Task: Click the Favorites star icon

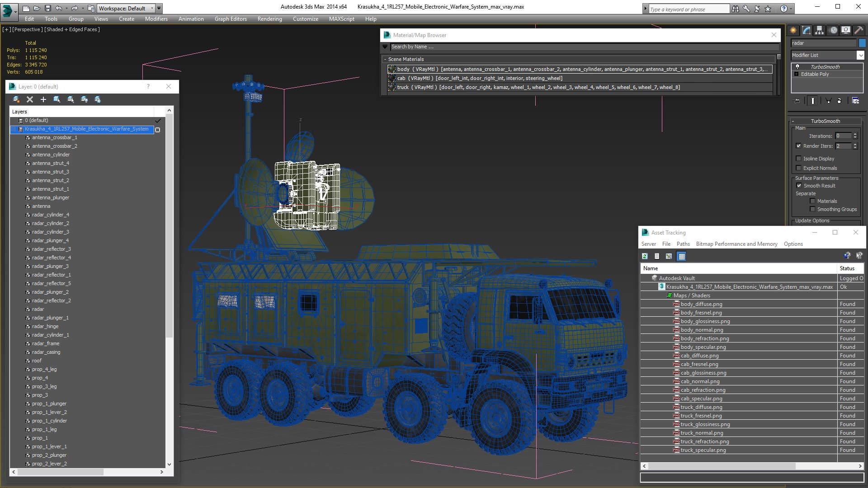Action: coord(768,9)
